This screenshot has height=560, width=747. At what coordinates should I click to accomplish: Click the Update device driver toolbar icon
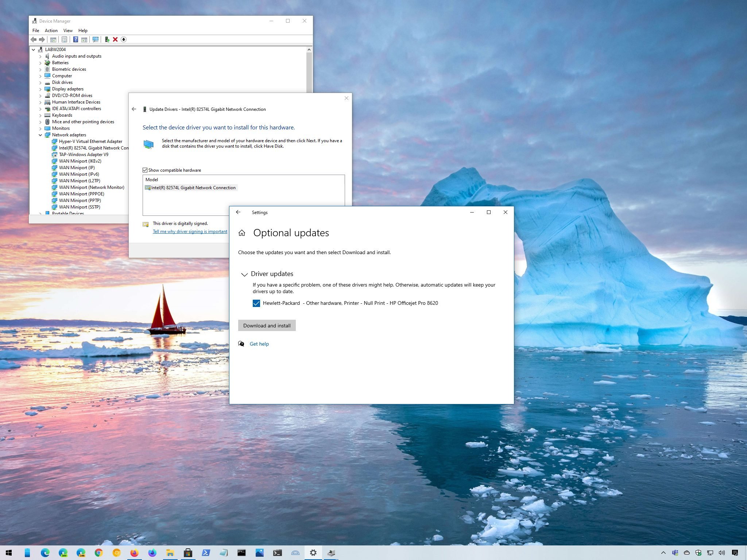[x=107, y=39]
